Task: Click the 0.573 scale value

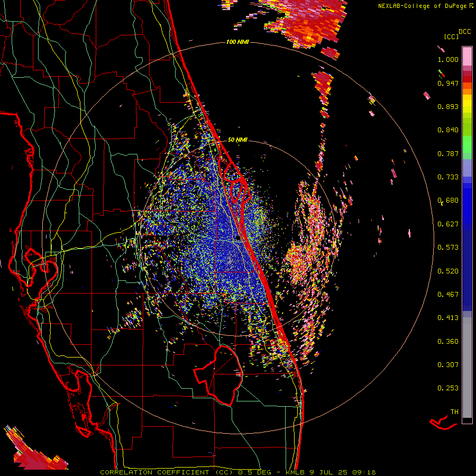Action: [448, 248]
